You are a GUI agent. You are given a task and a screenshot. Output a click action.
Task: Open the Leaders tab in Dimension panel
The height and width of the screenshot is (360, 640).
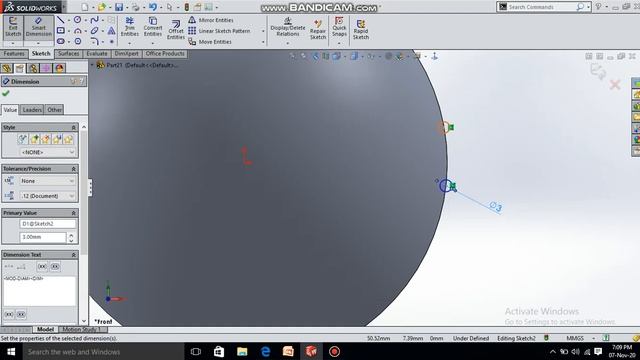coord(32,110)
